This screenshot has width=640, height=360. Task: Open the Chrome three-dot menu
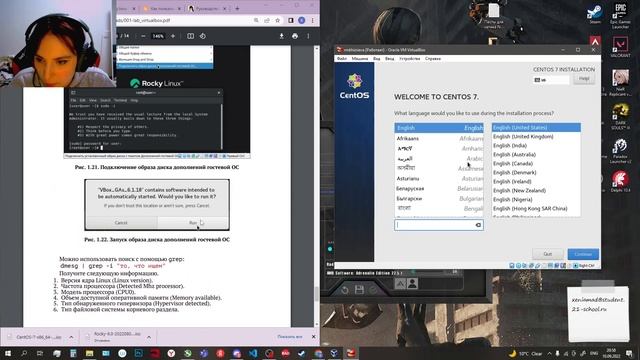tap(313, 20)
